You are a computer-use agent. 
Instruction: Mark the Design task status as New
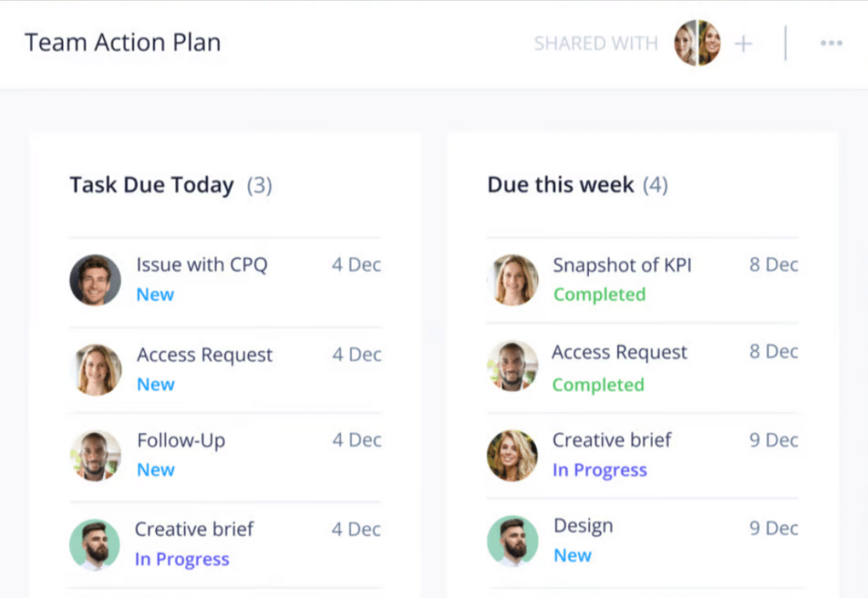[572, 555]
